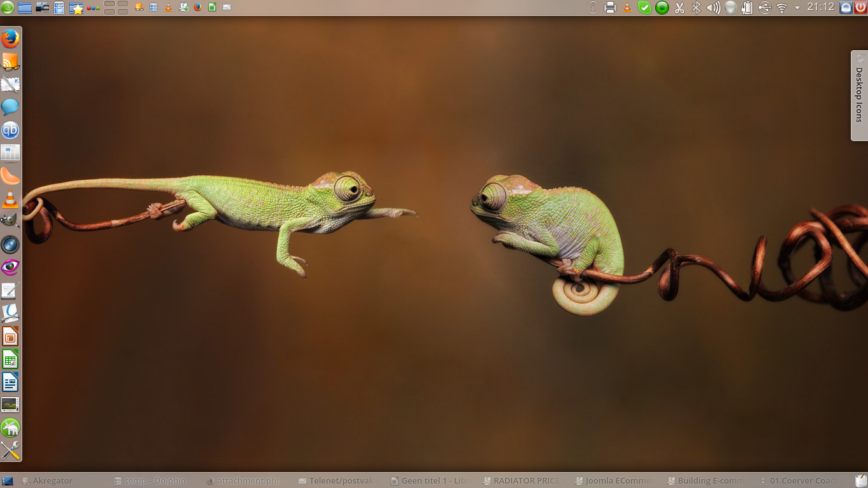The width and height of the screenshot is (868, 488).
Task: Open qBittorrent from the dock
Action: [10, 130]
